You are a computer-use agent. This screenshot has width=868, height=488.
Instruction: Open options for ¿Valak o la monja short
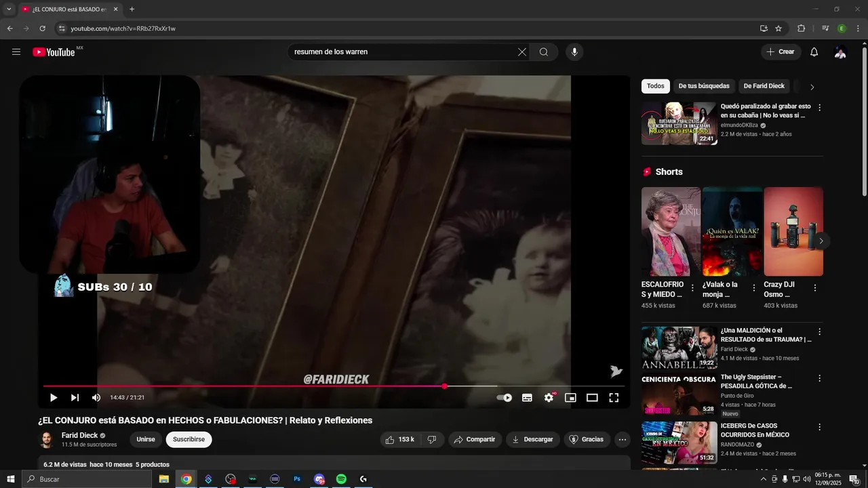pos(753,288)
